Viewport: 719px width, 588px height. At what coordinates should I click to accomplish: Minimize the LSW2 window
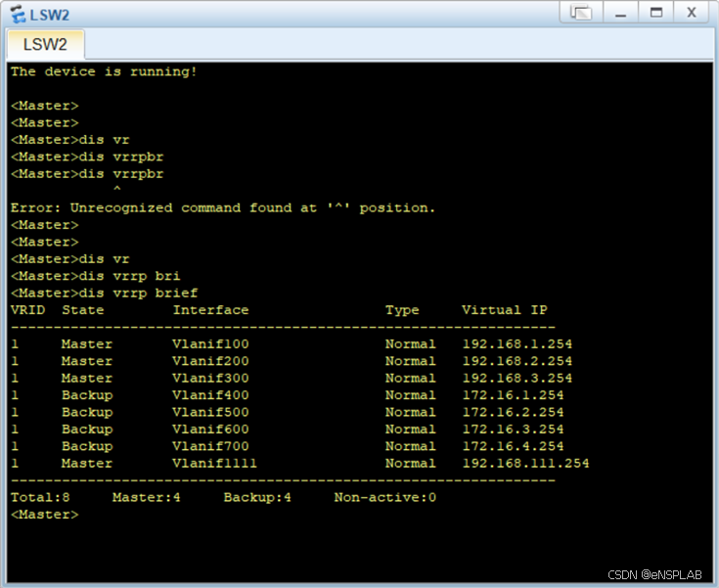pos(620,12)
